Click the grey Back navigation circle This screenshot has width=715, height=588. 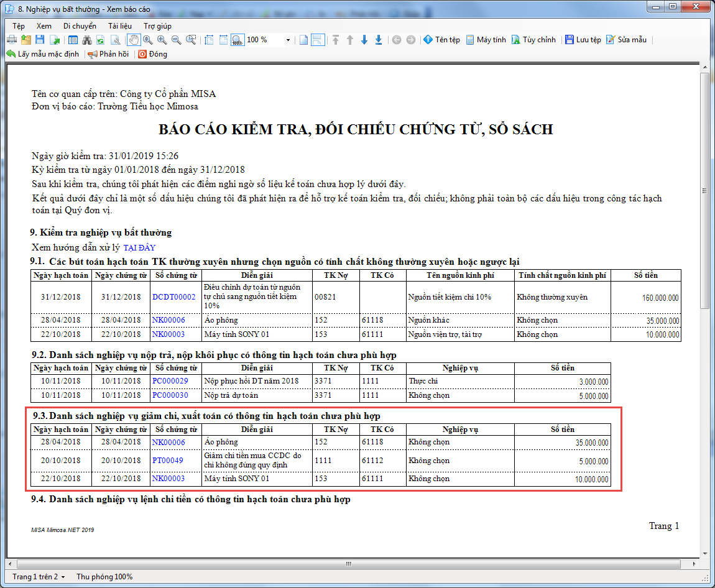click(397, 40)
